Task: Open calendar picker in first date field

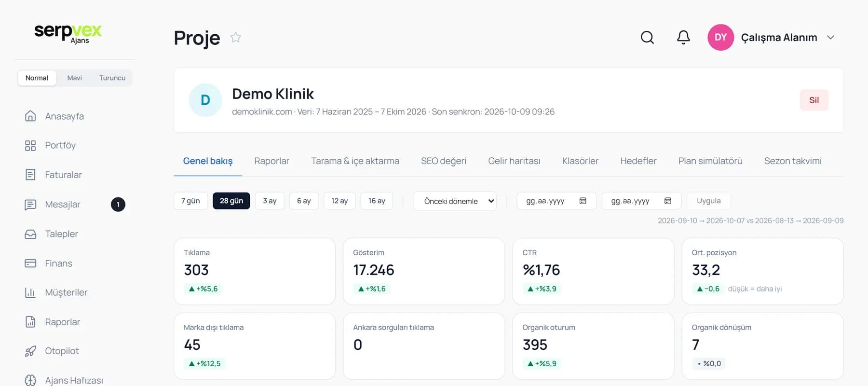Action: pyautogui.click(x=583, y=201)
